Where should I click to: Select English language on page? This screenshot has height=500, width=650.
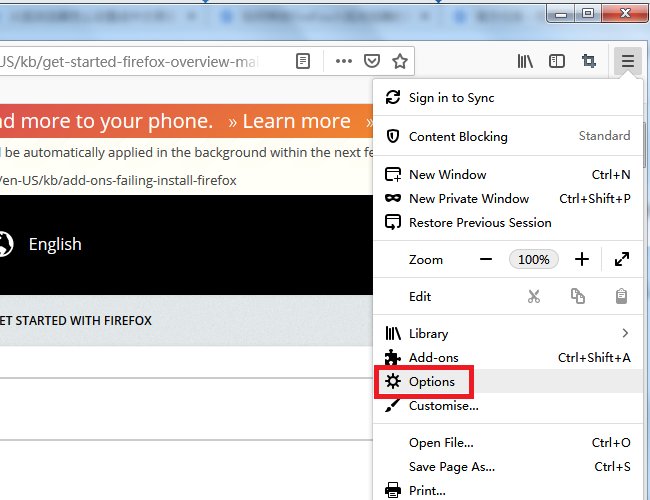pos(55,244)
